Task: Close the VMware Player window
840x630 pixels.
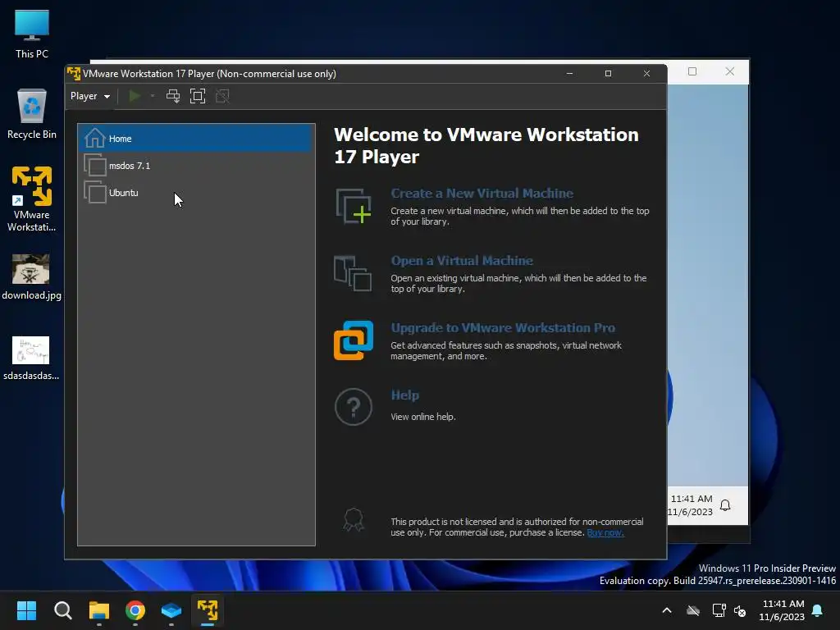Action: (646, 73)
